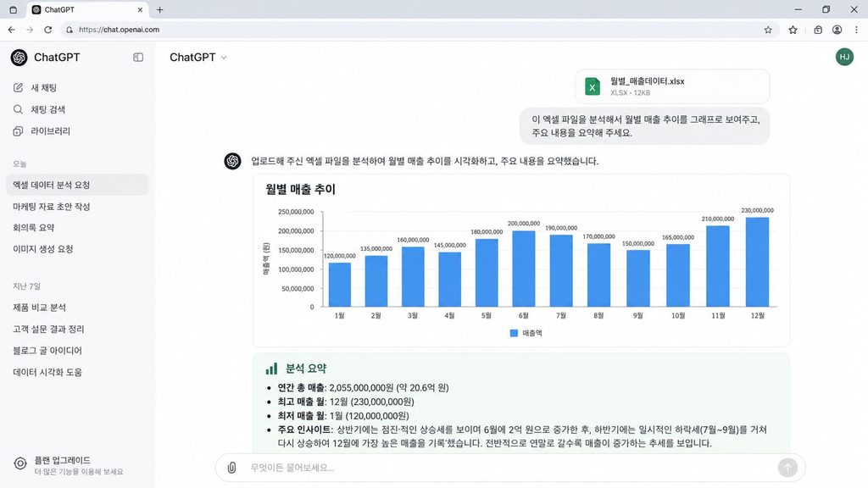
Task: Open the ChatGPT model selector dropdown
Action: pos(198,57)
